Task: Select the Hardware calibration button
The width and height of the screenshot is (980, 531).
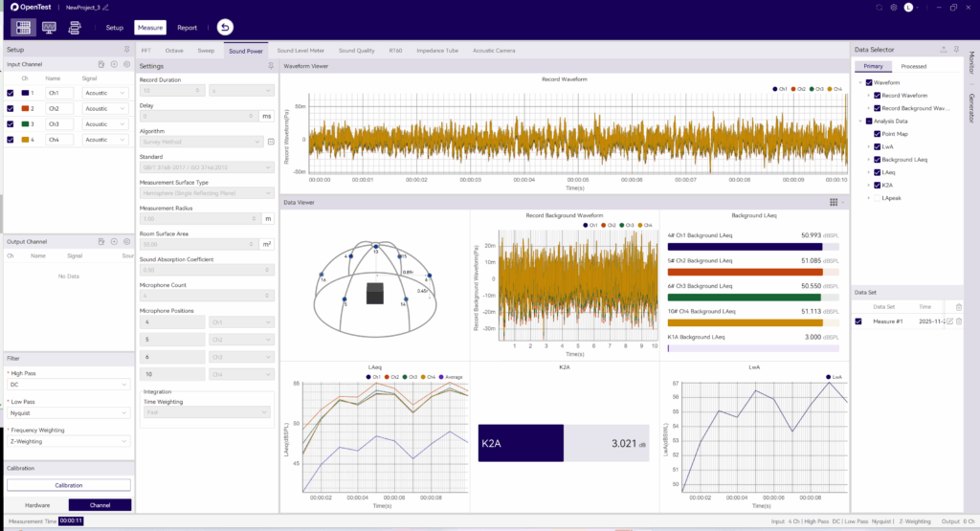Action: click(x=37, y=505)
